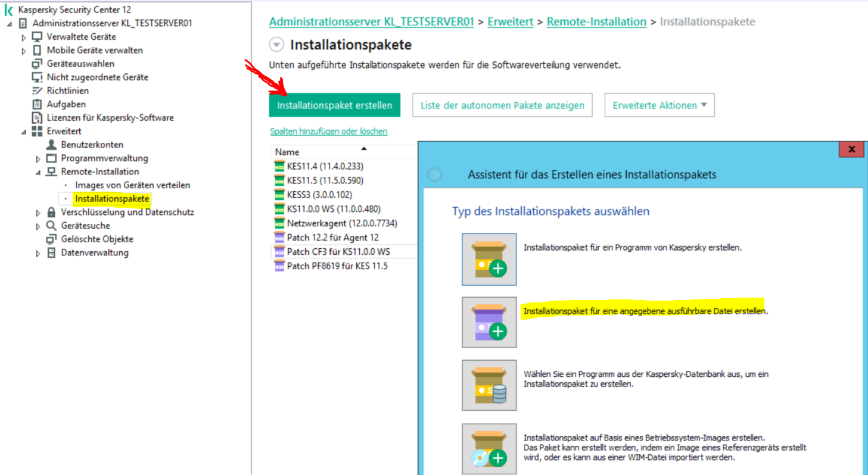The width and height of the screenshot is (868, 475).
Task: Click the Remote-Installation computer icon
Action: click(51, 172)
